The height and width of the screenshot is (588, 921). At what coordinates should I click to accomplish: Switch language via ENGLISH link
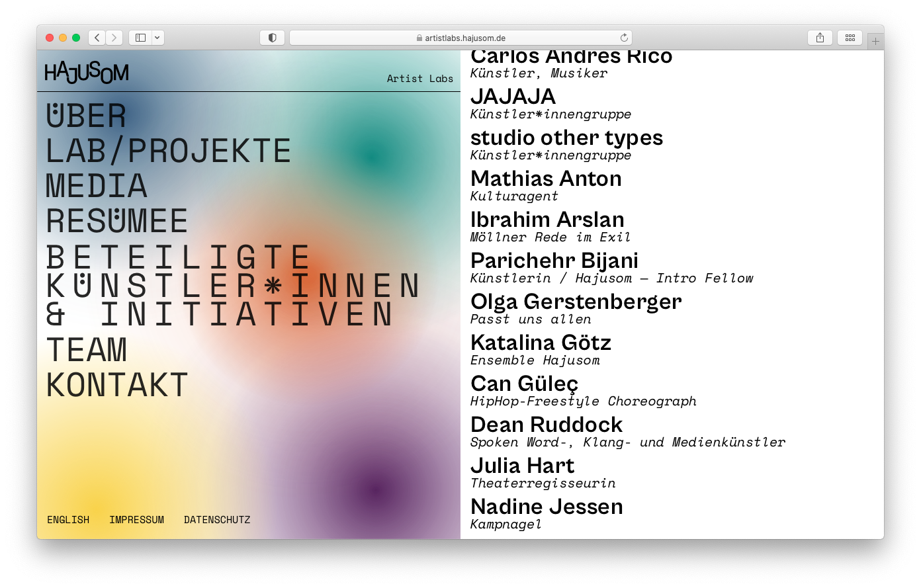(68, 520)
